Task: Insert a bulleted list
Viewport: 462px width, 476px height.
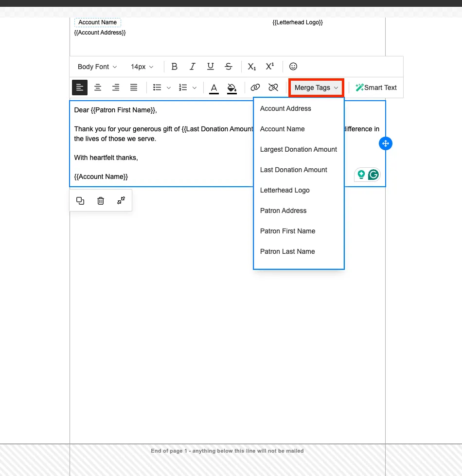Action: [x=157, y=88]
